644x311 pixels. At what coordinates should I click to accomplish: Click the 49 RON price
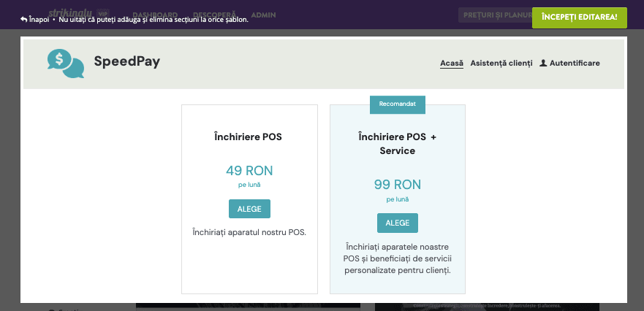(x=249, y=171)
